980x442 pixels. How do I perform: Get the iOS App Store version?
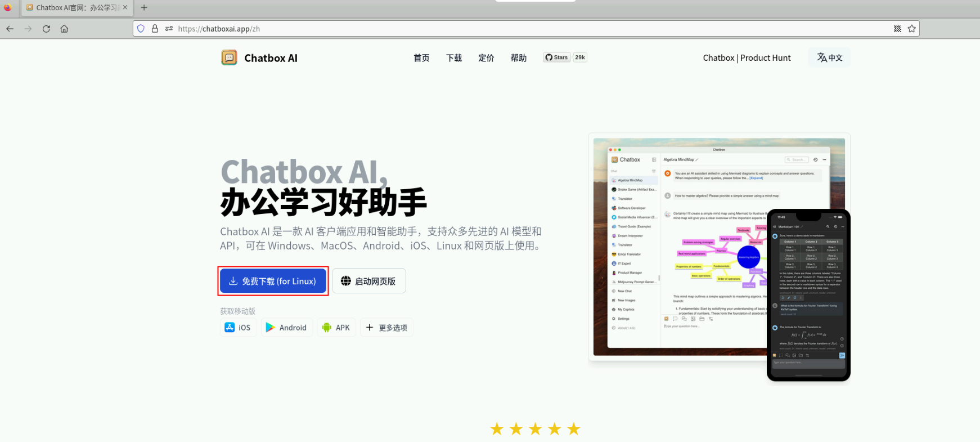pos(238,327)
